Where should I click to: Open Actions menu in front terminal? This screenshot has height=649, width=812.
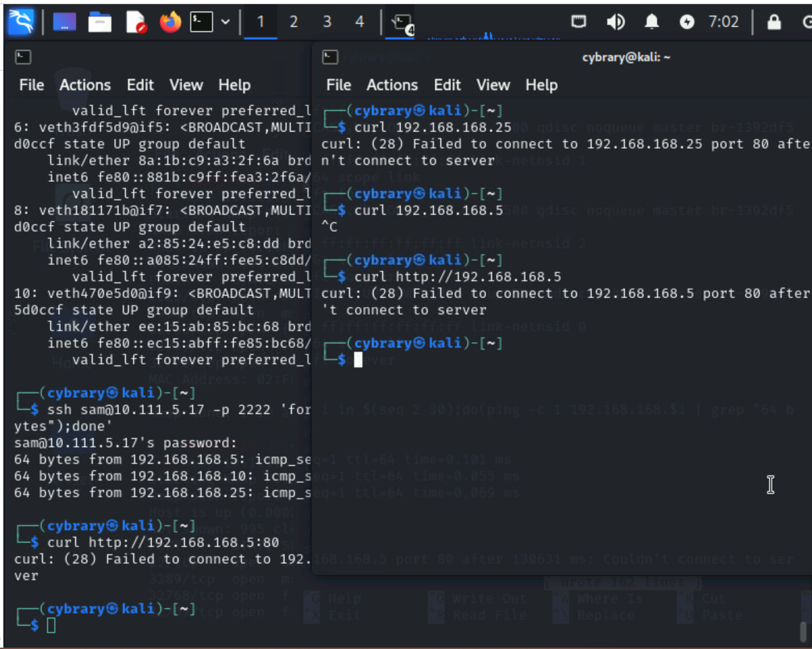pyautogui.click(x=391, y=85)
